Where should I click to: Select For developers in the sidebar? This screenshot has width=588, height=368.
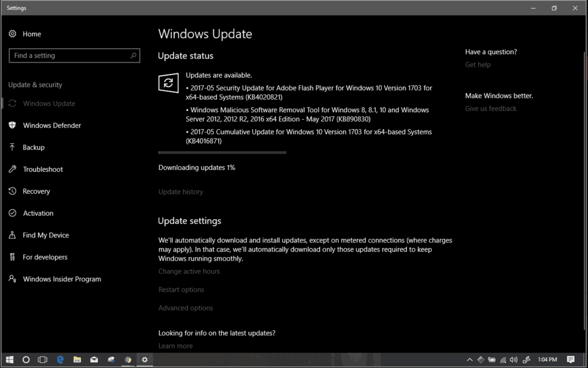[45, 257]
